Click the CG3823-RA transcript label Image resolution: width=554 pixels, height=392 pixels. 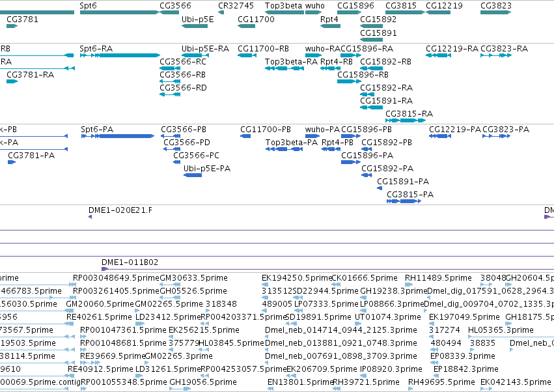504,48
